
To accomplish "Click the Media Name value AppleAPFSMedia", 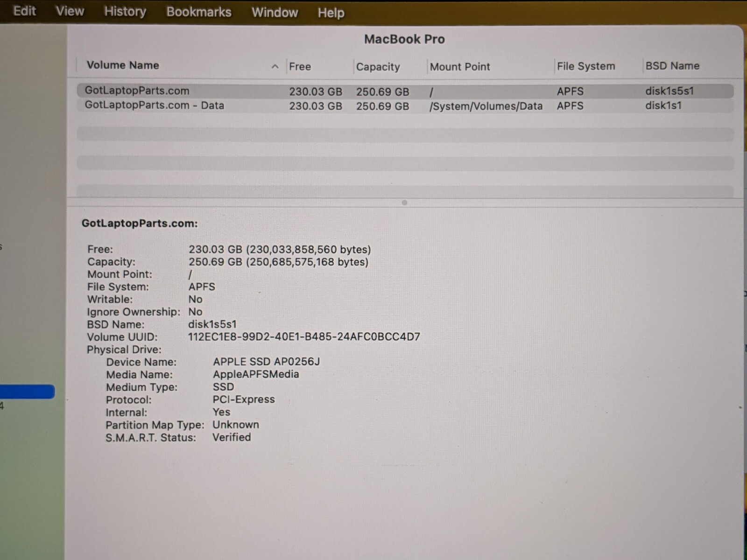I will pos(256,374).
